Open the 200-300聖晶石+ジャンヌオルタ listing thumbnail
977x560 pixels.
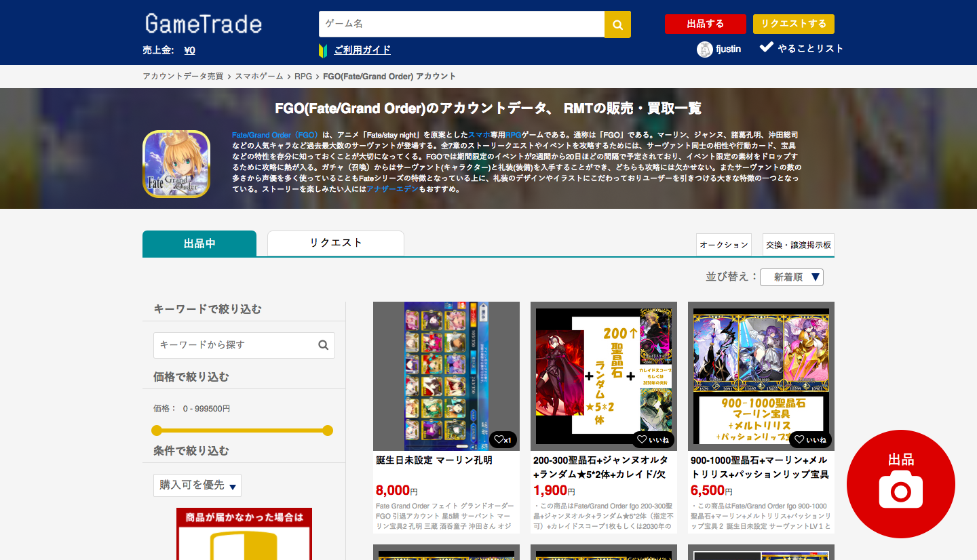click(604, 376)
